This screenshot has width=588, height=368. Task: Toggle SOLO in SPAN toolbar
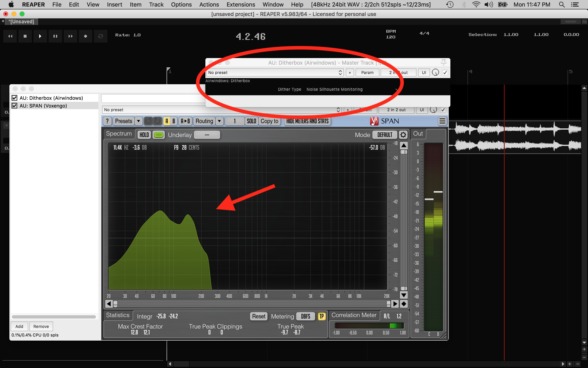(252, 121)
